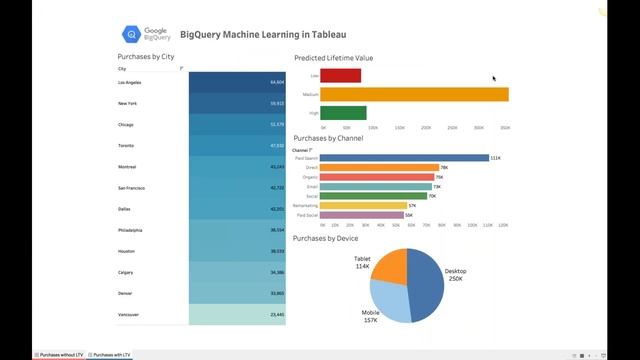Click the purple Paid Social channel bar
The height and width of the screenshot is (360, 640).
click(x=362, y=215)
